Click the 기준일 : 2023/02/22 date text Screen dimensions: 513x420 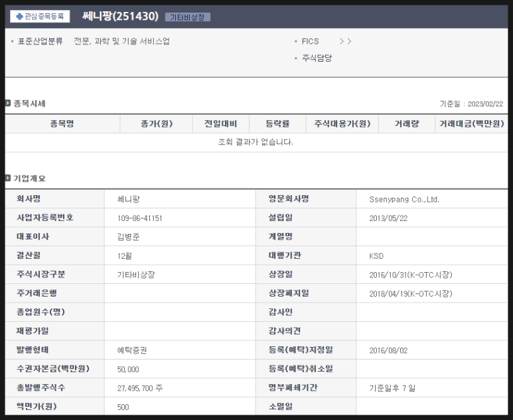point(471,104)
